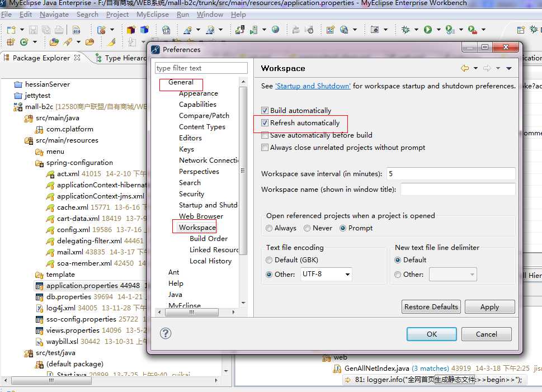Click Package Explorer horizontal scrollbar thumb
The height and width of the screenshot is (392, 542).
coord(52,381)
